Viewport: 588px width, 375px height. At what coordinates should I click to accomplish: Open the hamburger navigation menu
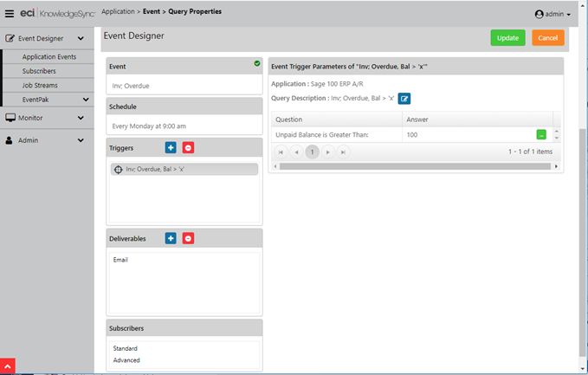10,14
